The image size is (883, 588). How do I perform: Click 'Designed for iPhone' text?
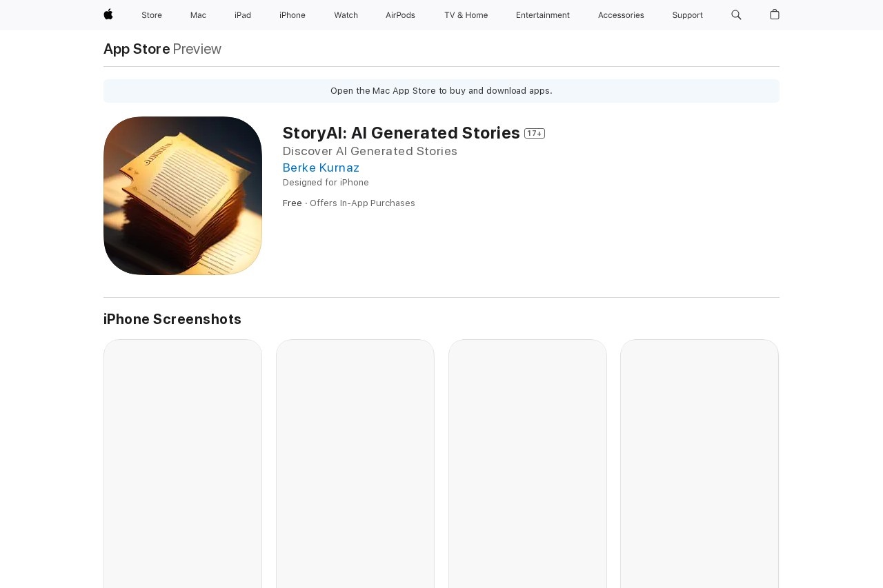326,183
